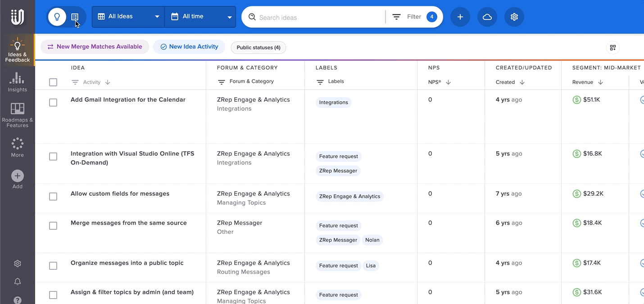Open idea Assign & filter topics by admin
The image size is (644, 304).
click(x=132, y=292)
